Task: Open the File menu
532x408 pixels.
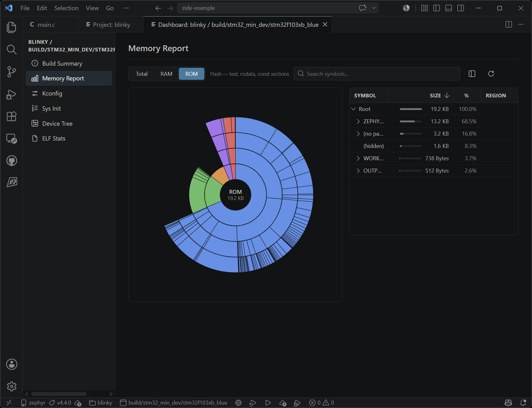Action: (25, 8)
